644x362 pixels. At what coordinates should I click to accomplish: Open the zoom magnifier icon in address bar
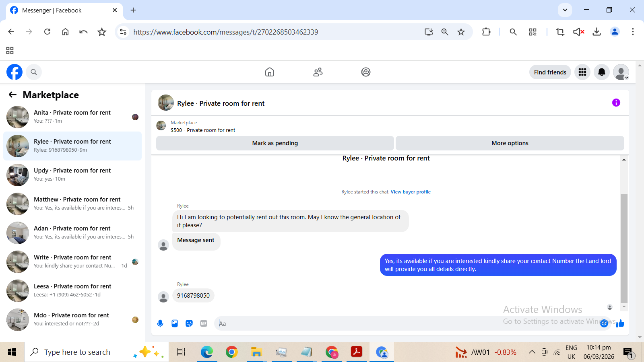tap(445, 32)
